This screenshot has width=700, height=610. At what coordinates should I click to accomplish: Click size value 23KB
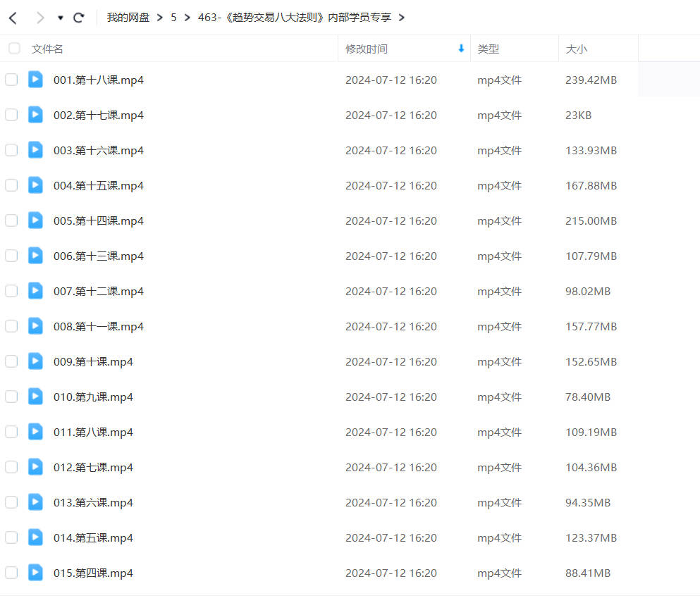(579, 116)
